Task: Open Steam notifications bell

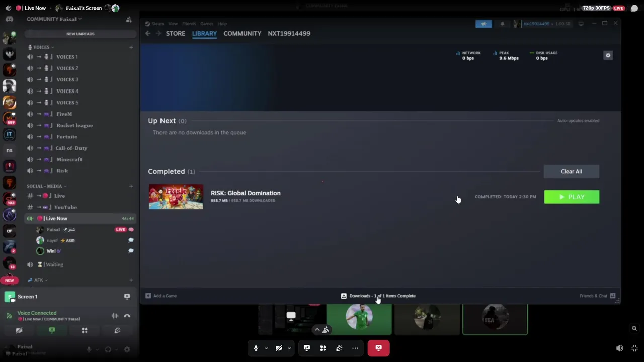Action: point(502,24)
